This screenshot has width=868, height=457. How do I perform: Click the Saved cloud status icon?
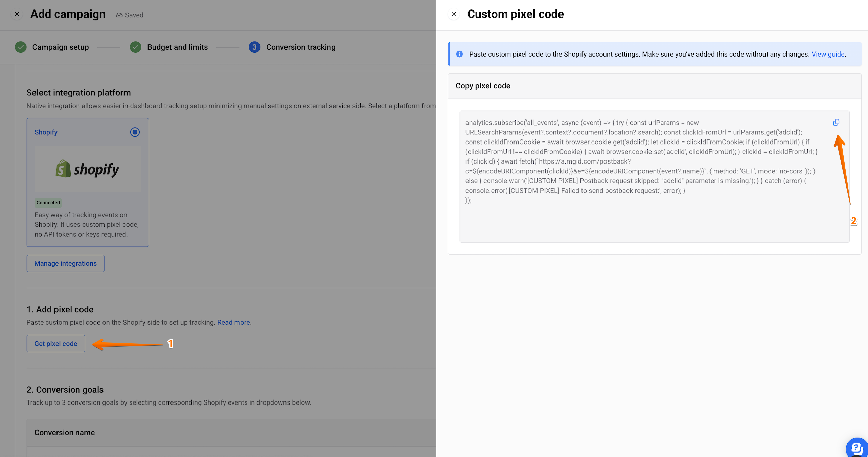(119, 15)
